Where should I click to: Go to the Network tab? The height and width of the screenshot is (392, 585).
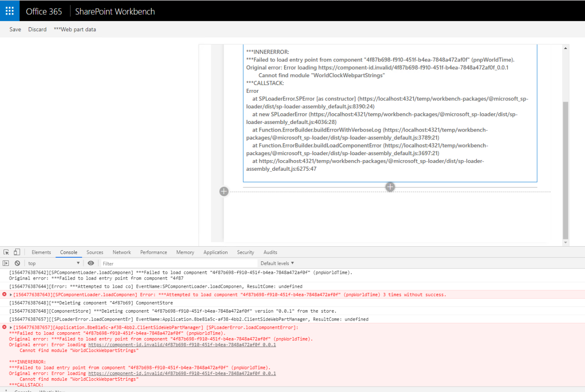click(122, 252)
